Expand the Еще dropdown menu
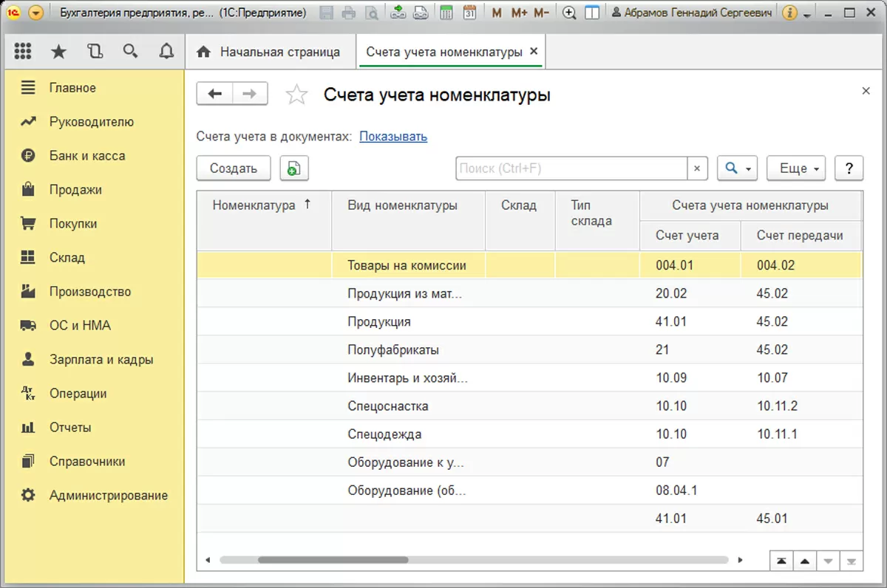The height and width of the screenshot is (588, 887). pyautogui.click(x=797, y=168)
